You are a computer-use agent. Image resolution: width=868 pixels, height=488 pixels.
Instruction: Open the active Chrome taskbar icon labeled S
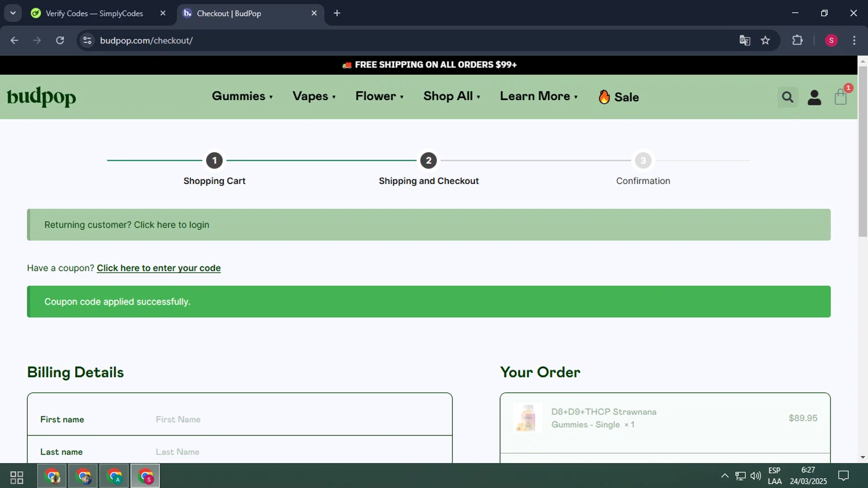tap(145, 476)
